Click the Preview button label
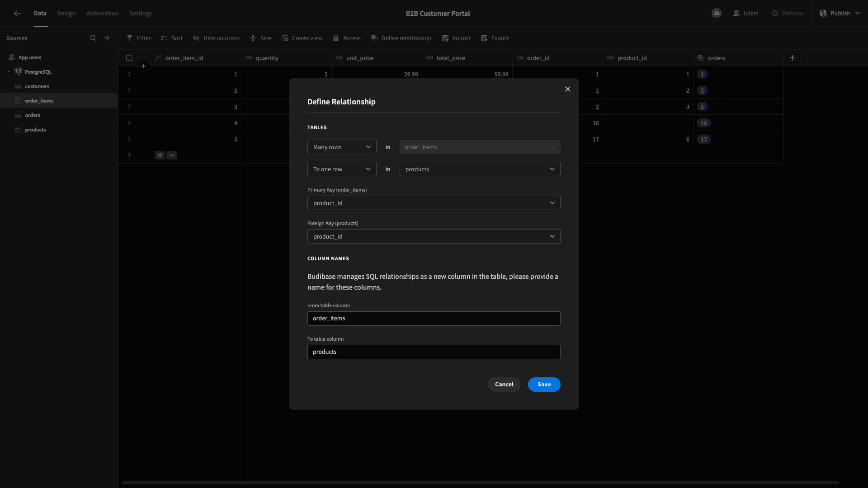Screen dimensions: 868x488 (793, 14)
